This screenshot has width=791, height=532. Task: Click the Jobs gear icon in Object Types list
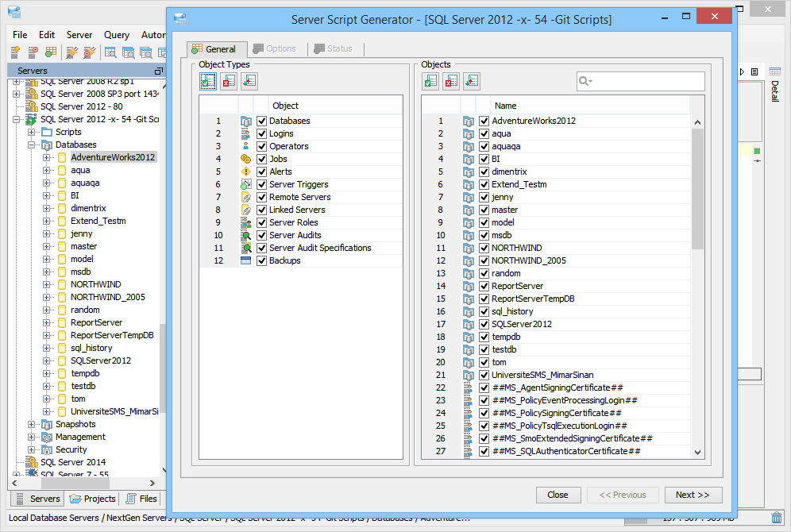[245, 159]
